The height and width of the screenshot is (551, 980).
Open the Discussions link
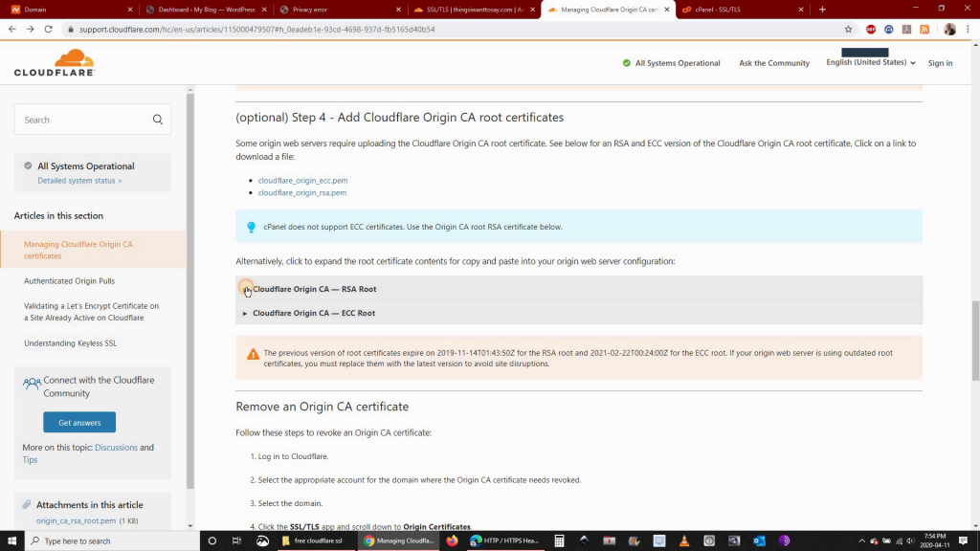coord(116,448)
